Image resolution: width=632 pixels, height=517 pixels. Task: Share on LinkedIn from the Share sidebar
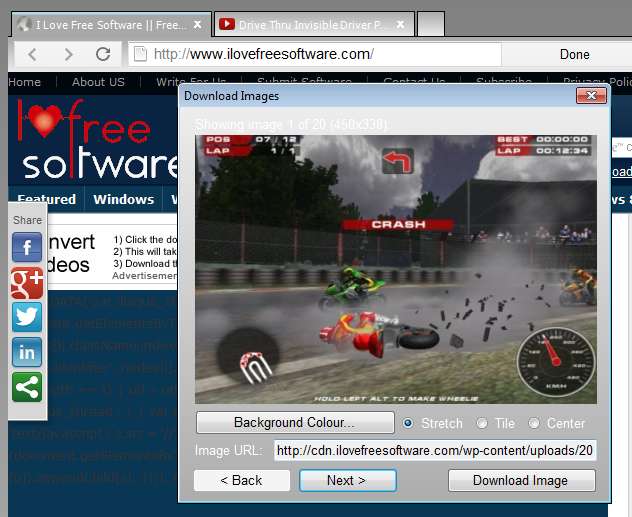point(27,352)
